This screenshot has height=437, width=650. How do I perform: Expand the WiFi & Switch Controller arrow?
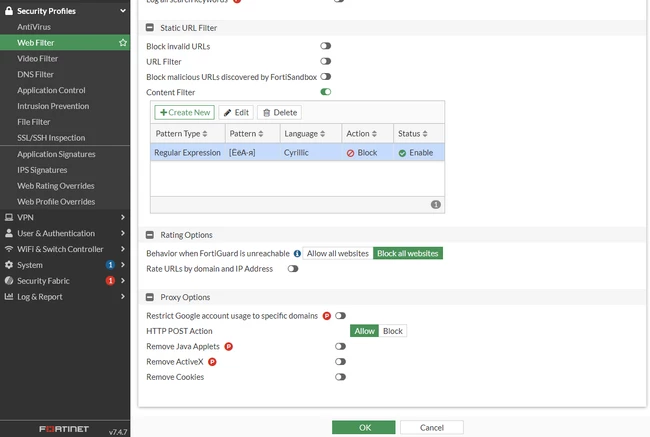point(123,249)
